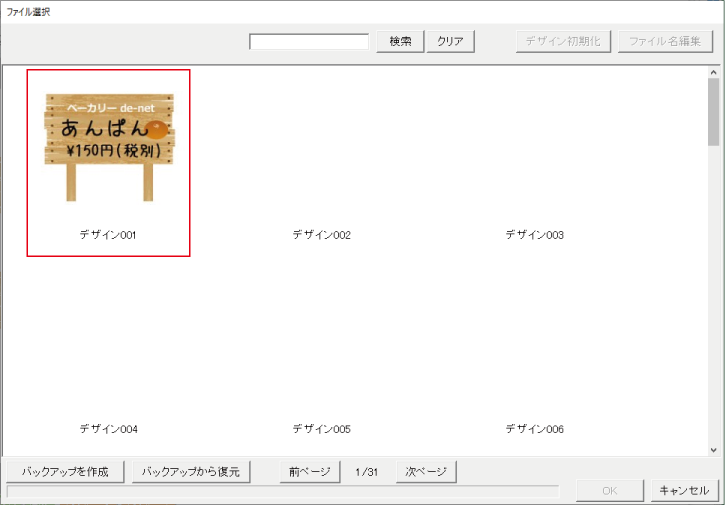The height and width of the screenshot is (506, 725).
Task: Go to next page with 次ページ
Action: (x=426, y=472)
